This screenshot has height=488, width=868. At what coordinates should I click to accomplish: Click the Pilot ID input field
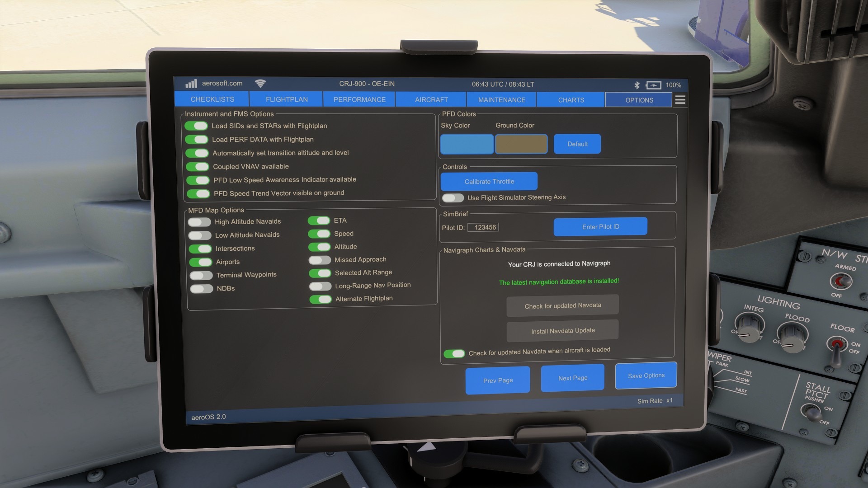(483, 227)
